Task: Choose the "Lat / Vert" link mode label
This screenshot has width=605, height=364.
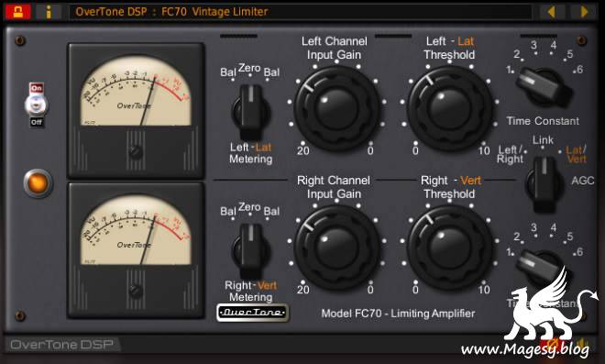Action: click(x=577, y=154)
